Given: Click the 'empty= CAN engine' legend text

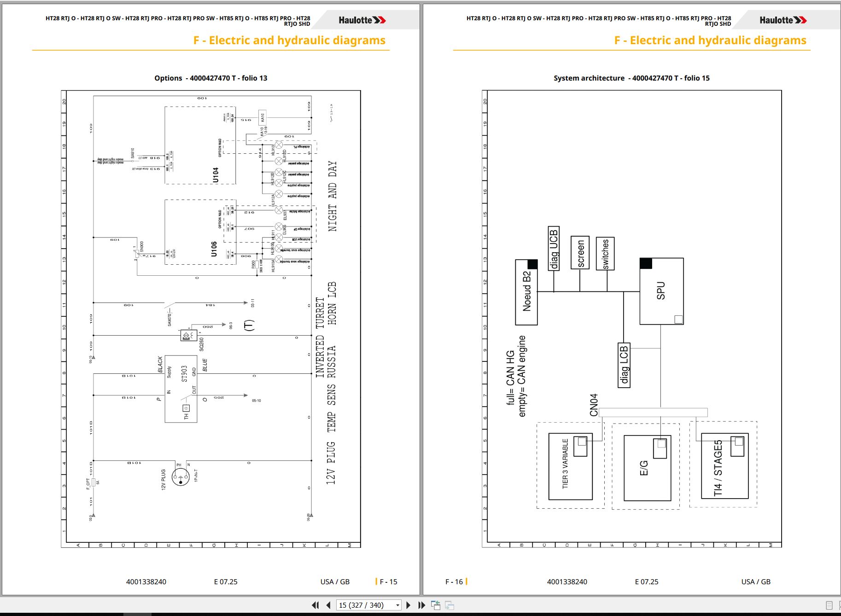Looking at the screenshot, I should pos(522,376).
